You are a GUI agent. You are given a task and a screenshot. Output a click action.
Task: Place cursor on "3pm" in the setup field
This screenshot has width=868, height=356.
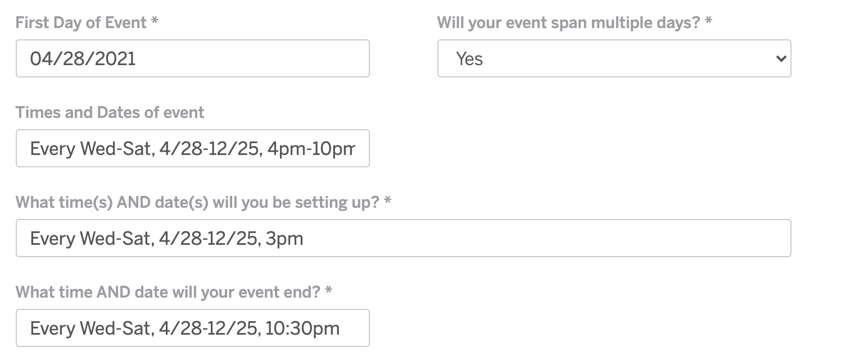284,239
